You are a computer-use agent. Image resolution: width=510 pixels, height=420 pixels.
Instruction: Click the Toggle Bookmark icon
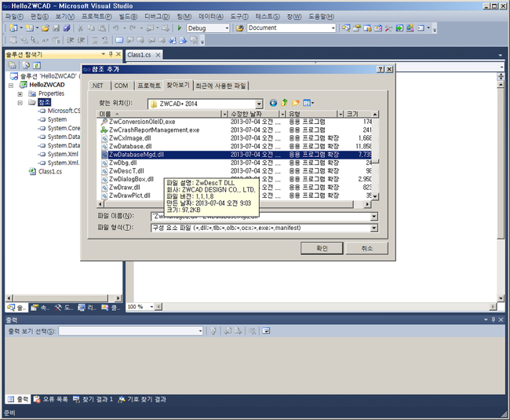click(119, 40)
